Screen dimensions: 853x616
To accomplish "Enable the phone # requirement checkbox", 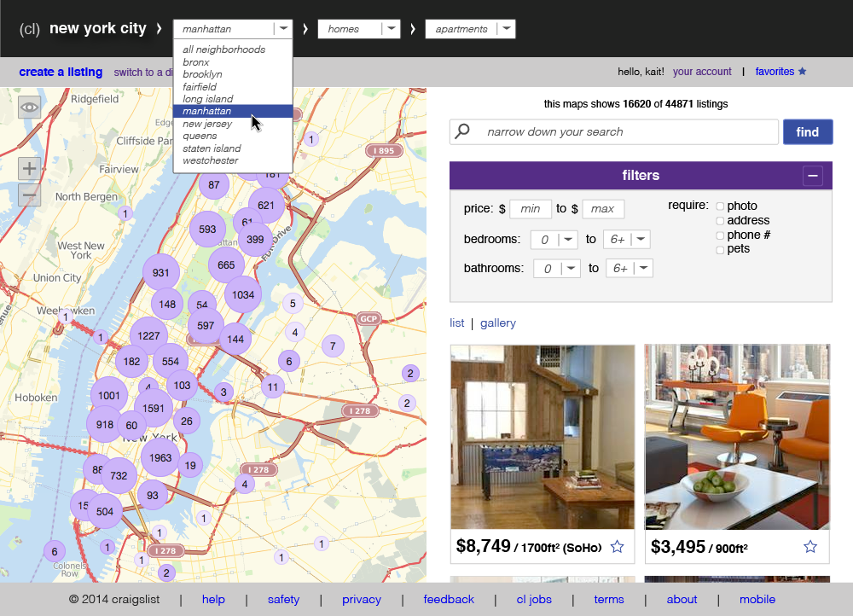I will pyautogui.click(x=720, y=235).
